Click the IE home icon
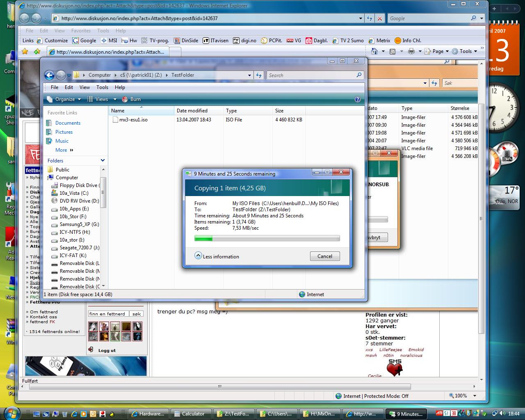This screenshot has height=420, width=525. (374, 51)
